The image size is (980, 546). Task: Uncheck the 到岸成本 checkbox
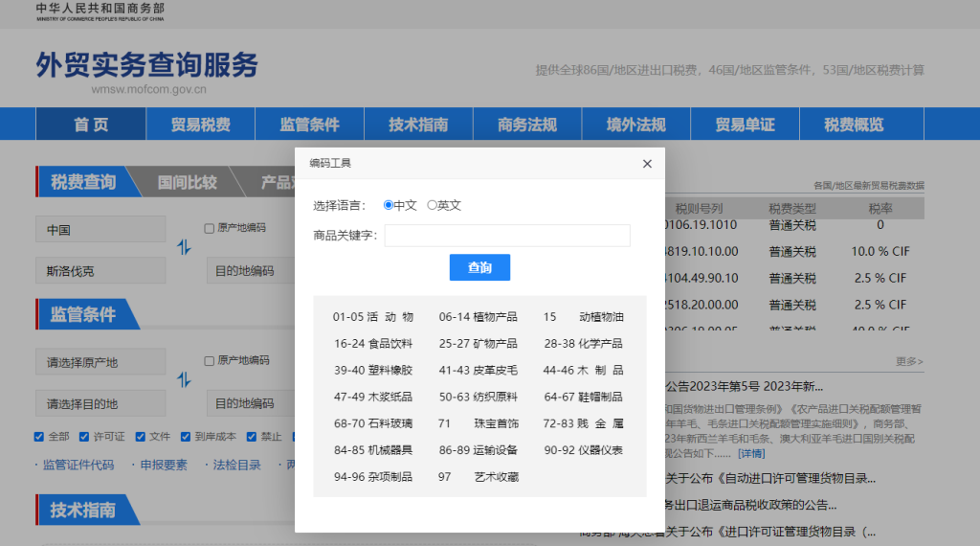coord(186,437)
